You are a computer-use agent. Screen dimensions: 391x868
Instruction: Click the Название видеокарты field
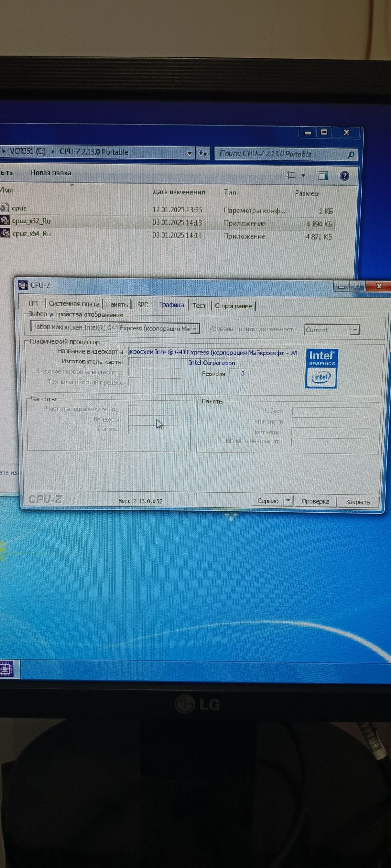click(x=213, y=352)
